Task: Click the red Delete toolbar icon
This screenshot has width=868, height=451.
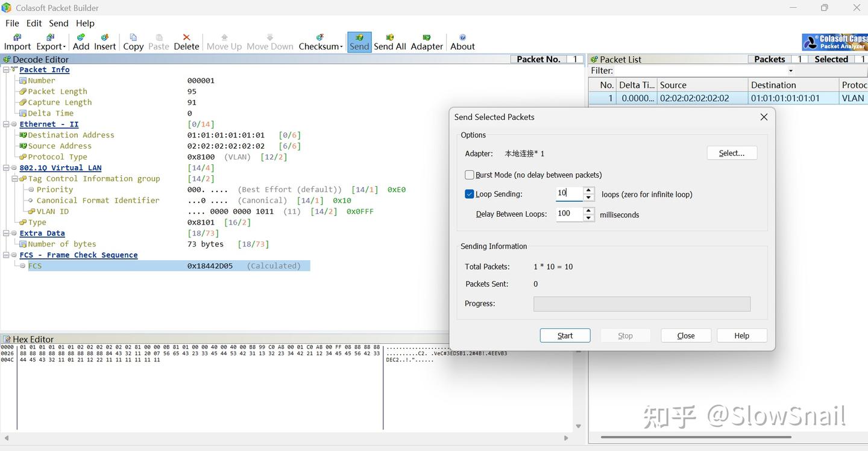Action: 186,42
